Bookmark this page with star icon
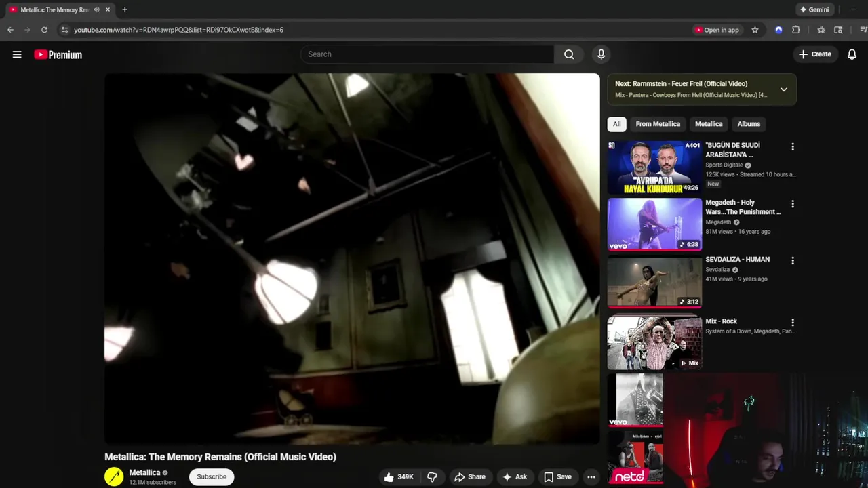Screen dimensions: 868x488 [x=755, y=30]
